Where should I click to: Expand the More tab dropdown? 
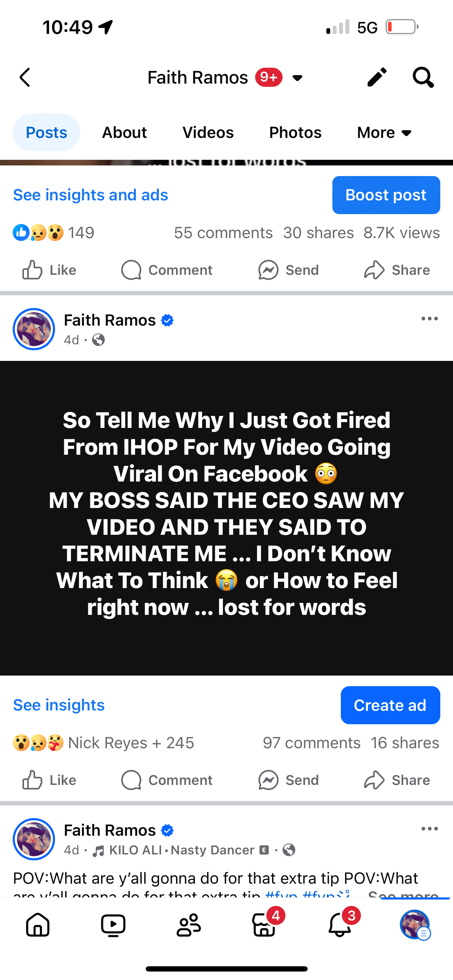385,132
